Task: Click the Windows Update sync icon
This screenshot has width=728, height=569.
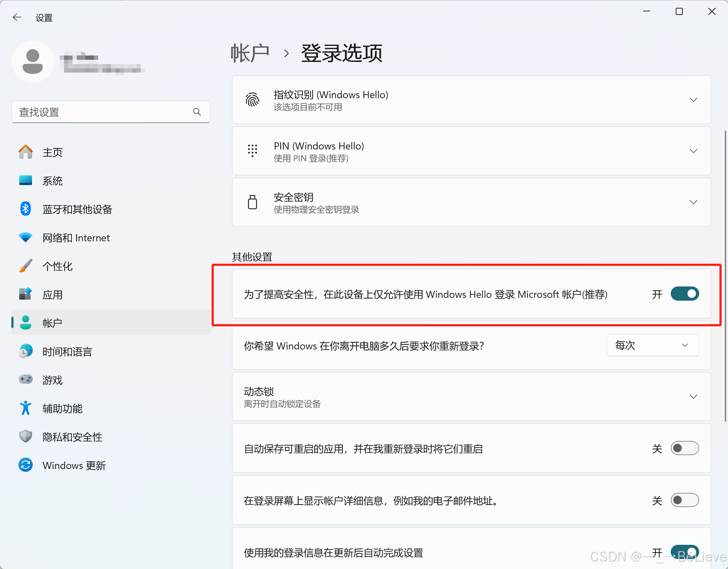Action: point(25,465)
